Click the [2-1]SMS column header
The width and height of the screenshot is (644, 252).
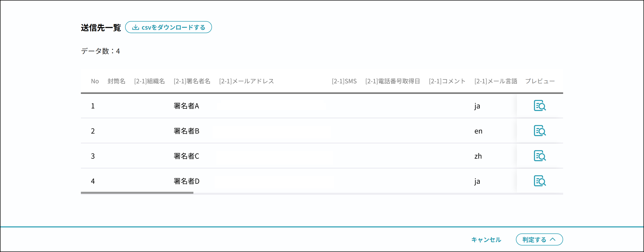tap(344, 81)
